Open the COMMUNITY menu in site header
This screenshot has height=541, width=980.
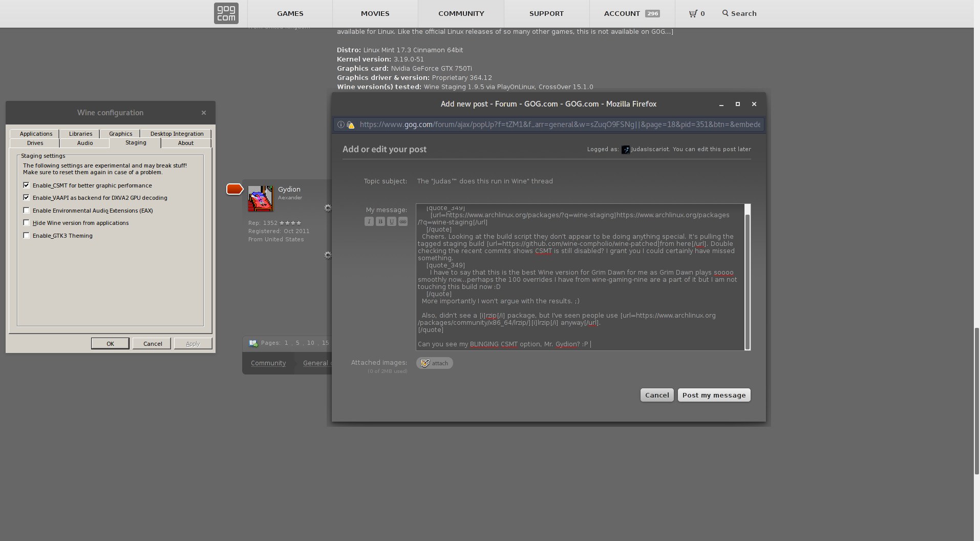[461, 13]
